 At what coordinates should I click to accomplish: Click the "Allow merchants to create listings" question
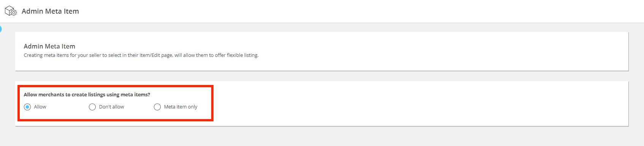click(x=87, y=95)
